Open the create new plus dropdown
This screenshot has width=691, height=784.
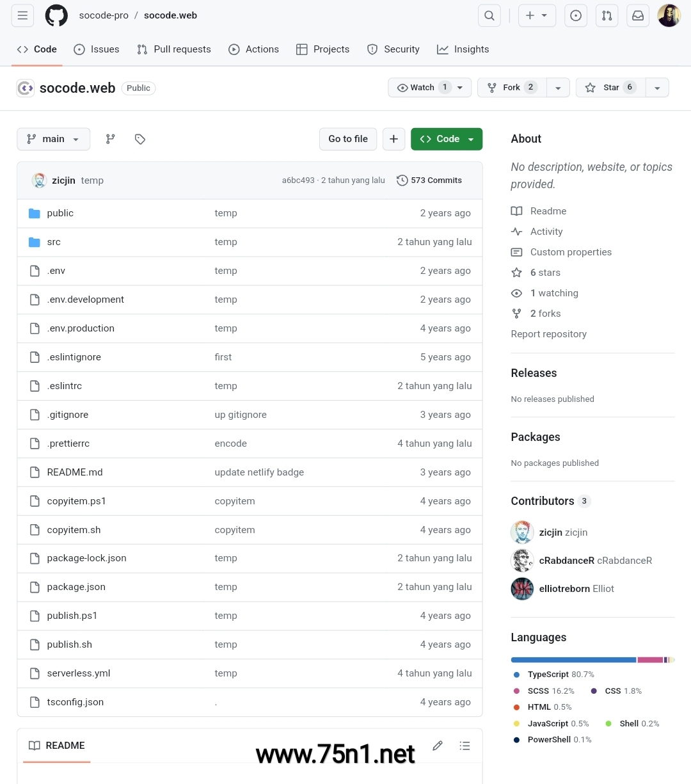point(537,16)
